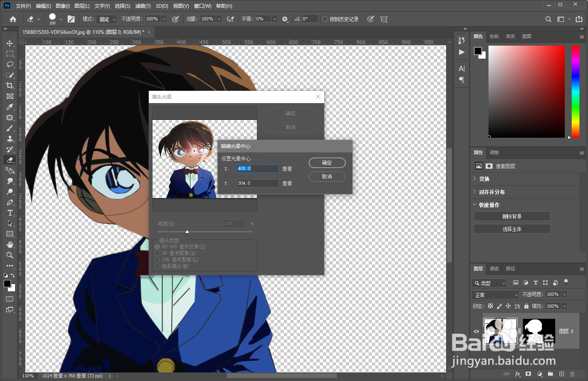This screenshot has height=381, width=588.
Task: Click the 删除背景 button
Action: tap(512, 216)
